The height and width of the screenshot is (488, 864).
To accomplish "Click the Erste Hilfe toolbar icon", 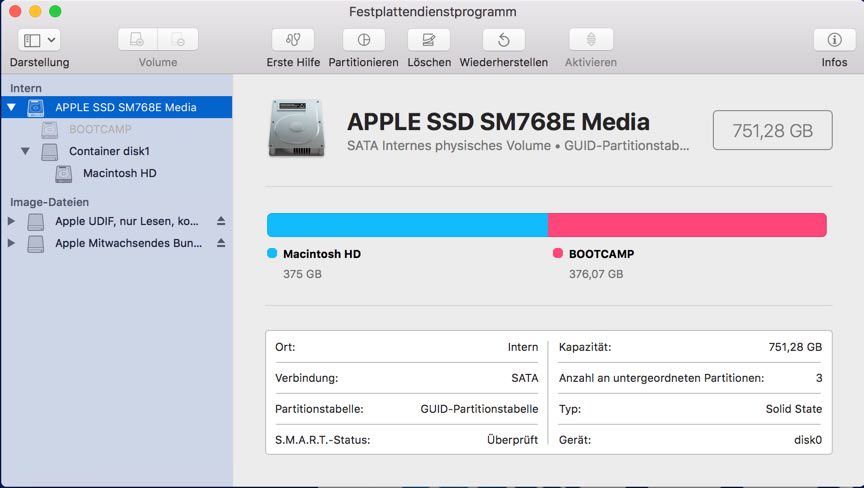I will [x=293, y=40].
